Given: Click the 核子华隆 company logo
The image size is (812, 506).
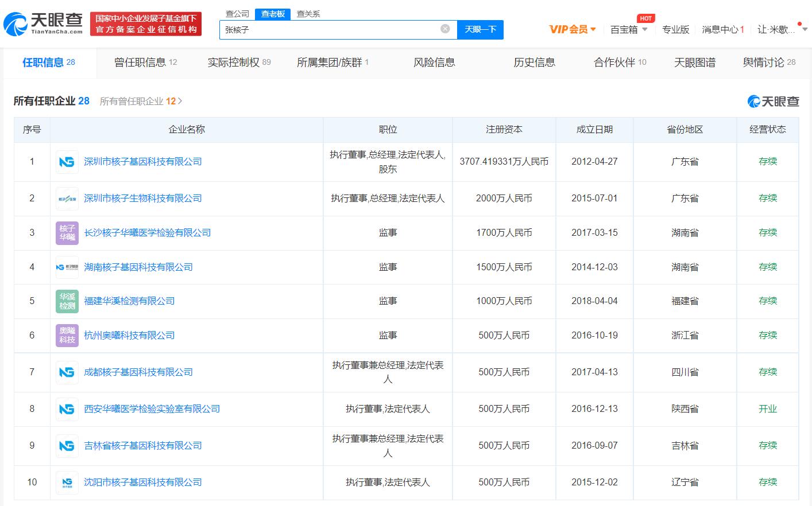Looking at the screenshot, I should pyautogui.click(x=67, y=232).
